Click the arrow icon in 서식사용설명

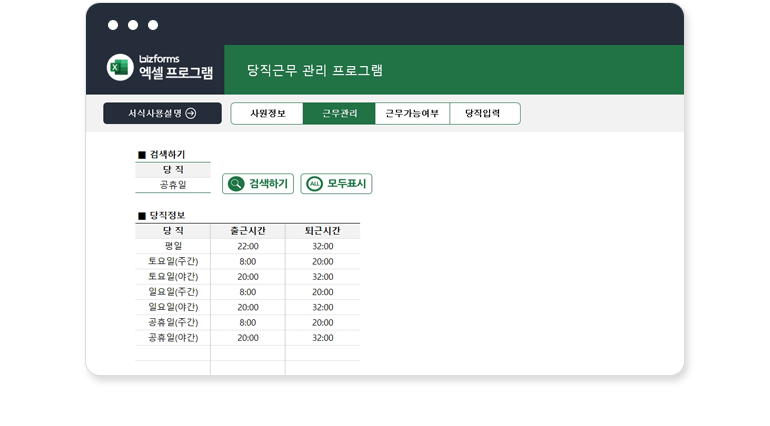[x=191, y=114]
